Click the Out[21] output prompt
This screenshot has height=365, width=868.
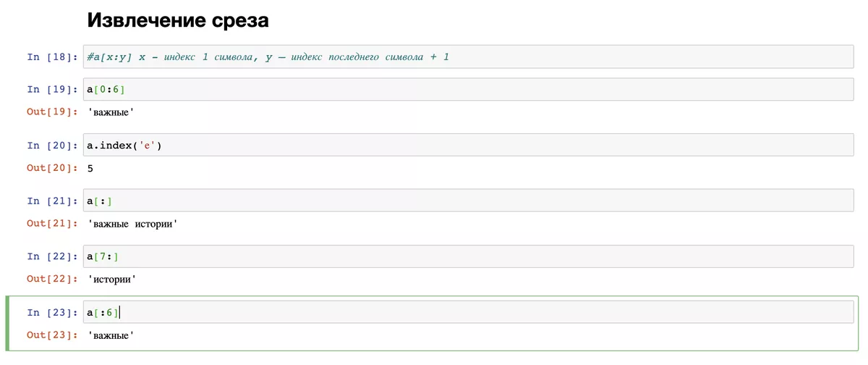point(51,223)
